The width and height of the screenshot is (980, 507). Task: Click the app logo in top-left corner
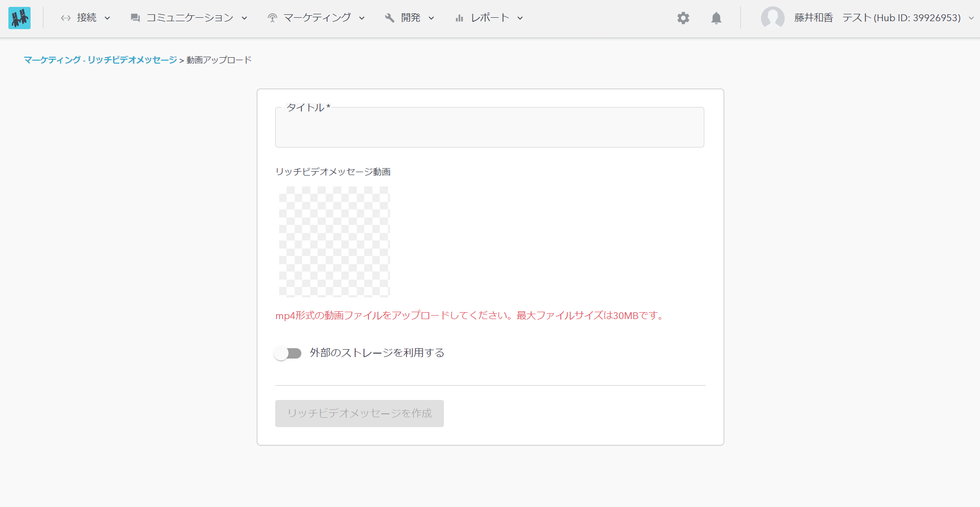pos(20,18)
